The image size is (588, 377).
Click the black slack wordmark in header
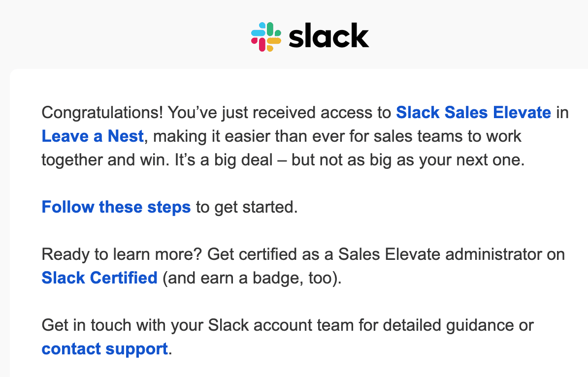point(329,35)
